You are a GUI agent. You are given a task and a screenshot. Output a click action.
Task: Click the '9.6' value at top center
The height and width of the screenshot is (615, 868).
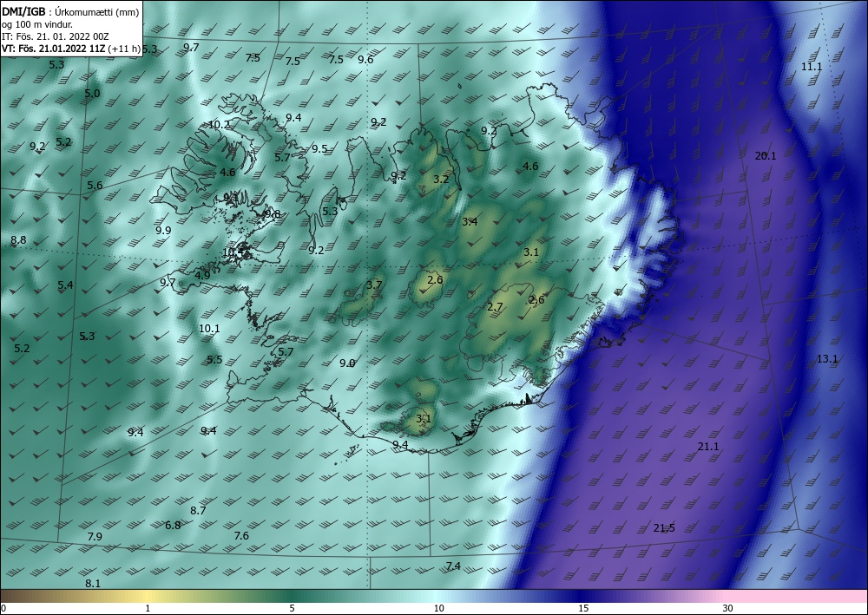[x=365, y=60]
